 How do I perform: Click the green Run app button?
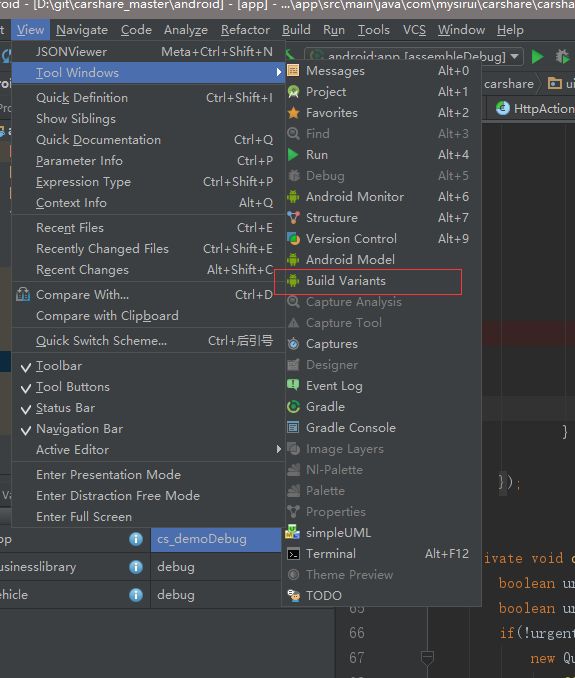pyautogui.click(x=537, y=57)
